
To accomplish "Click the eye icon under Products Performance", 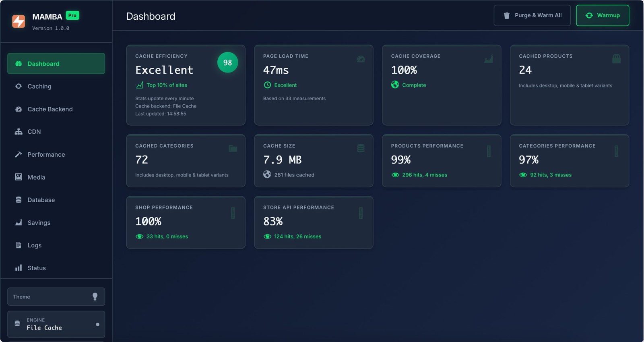I will pyautogui.click(x=395, y=175).
